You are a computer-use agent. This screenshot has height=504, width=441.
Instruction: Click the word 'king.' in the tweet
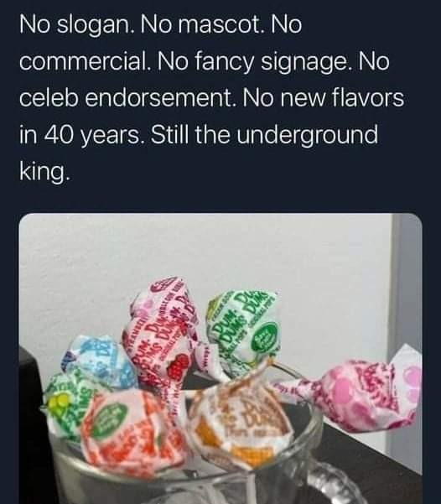coord(44,171)
